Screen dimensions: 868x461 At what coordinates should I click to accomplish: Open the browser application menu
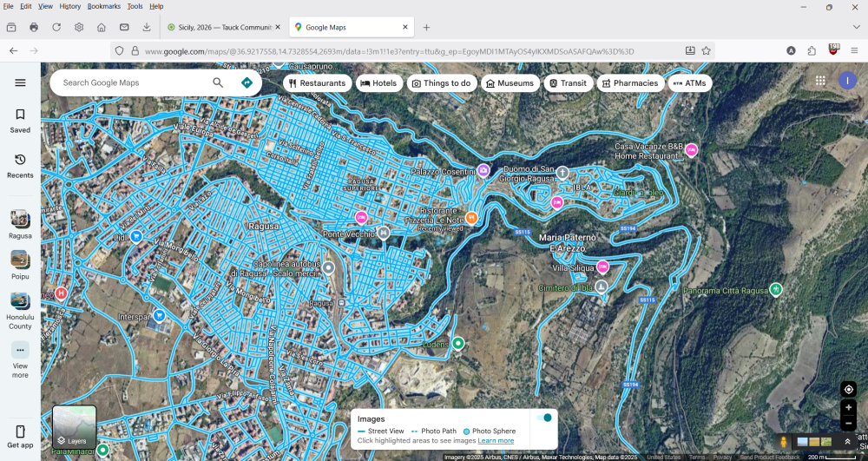click(x=854, y=51)
